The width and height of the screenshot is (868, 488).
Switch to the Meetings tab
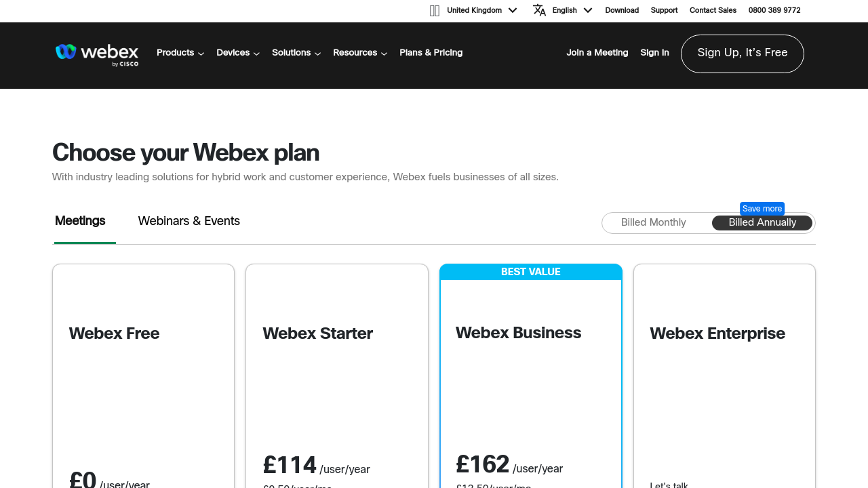click(80, 222)
